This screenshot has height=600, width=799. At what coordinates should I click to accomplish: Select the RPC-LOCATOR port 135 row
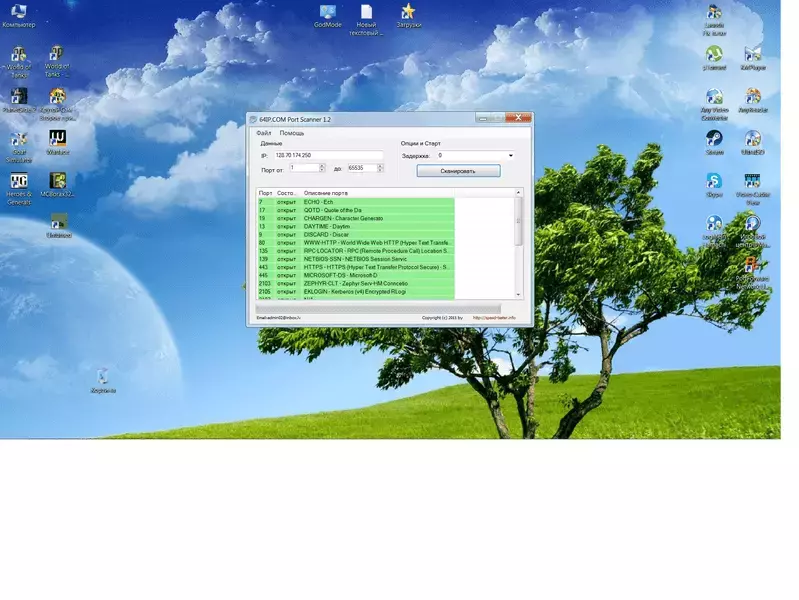pos(356,251)
